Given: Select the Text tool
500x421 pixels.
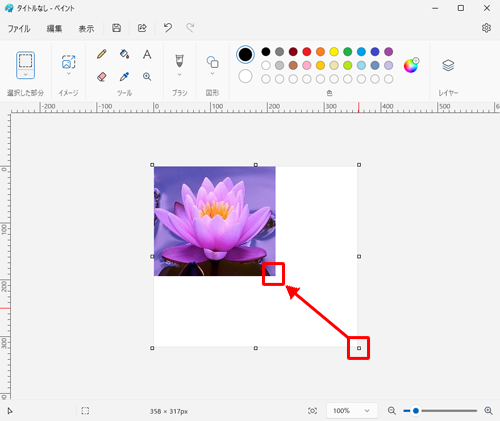Looking at the screenshot, I should [147, 54].
